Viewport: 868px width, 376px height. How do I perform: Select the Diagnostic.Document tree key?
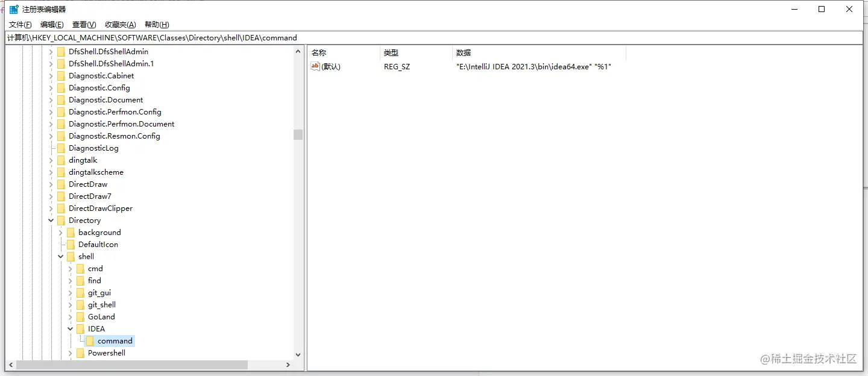pyautogui.click(x=106, y=100)
